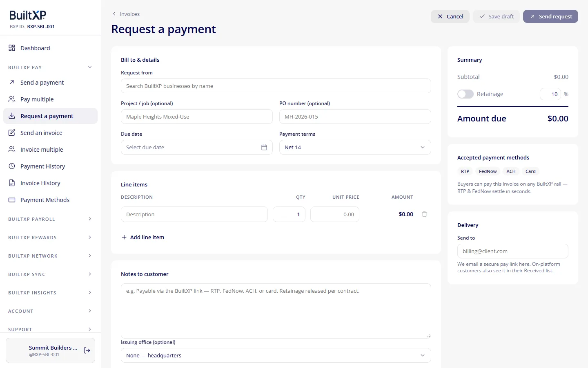Click the Send a payment arrow icon

pos(12,82)
